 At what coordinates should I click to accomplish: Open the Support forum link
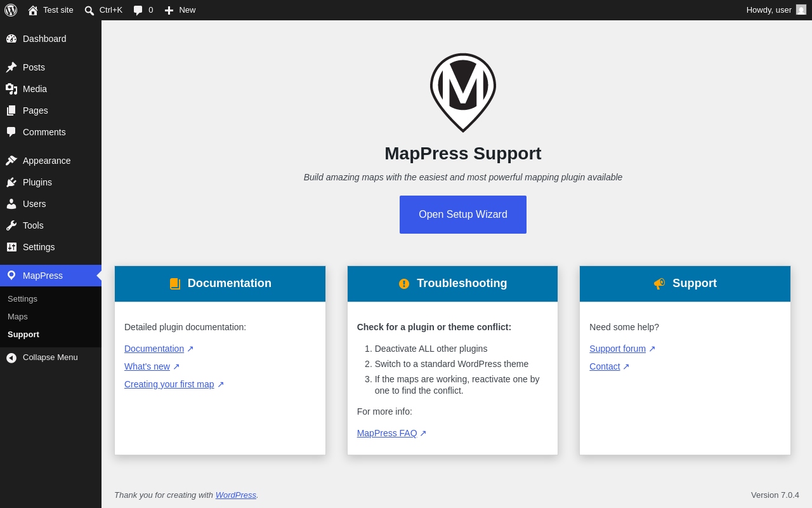point(617,349)
